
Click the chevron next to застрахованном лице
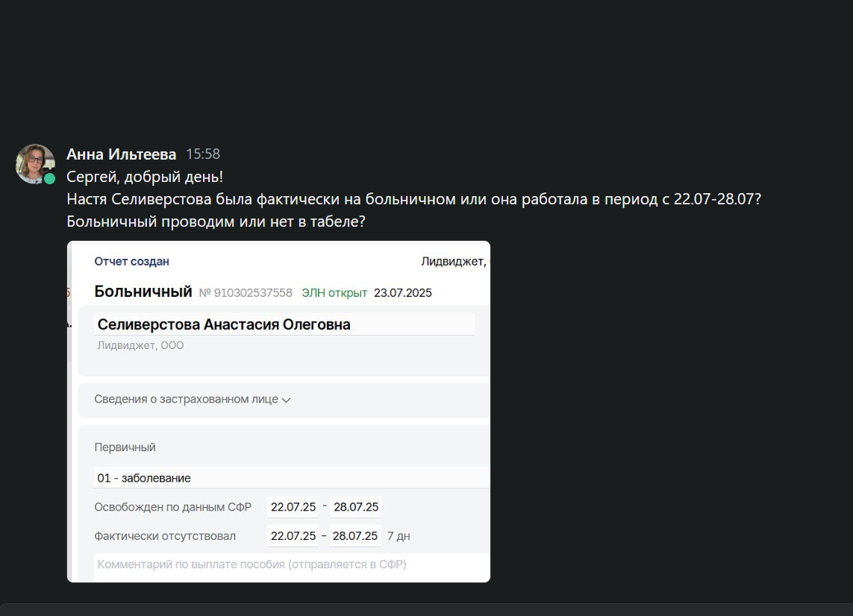point(286,400)
